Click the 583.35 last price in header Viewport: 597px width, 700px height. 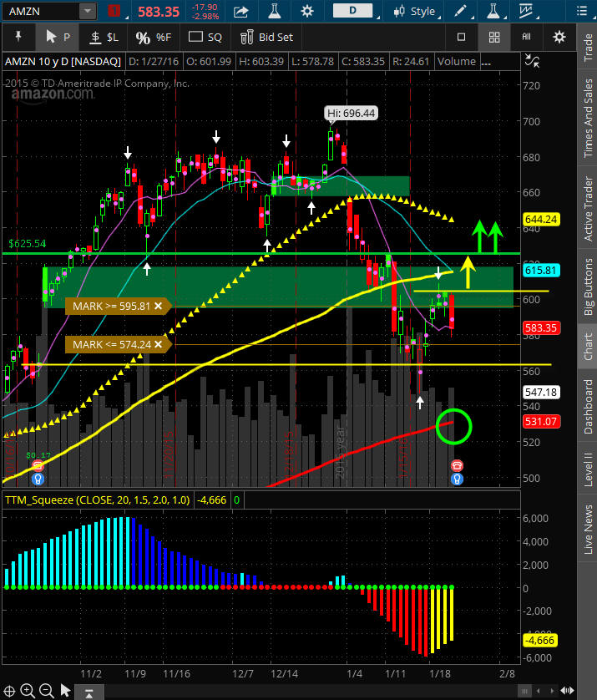pos(159,12)
